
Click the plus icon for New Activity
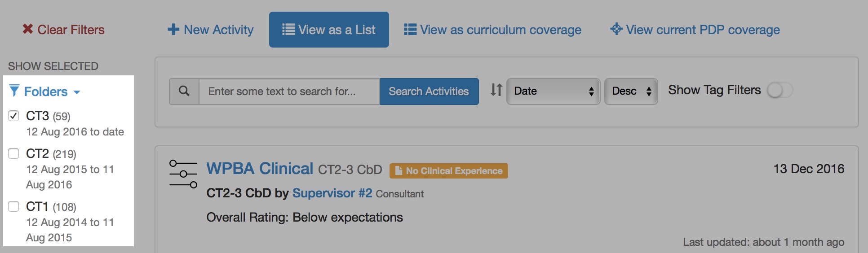(173, 30)
